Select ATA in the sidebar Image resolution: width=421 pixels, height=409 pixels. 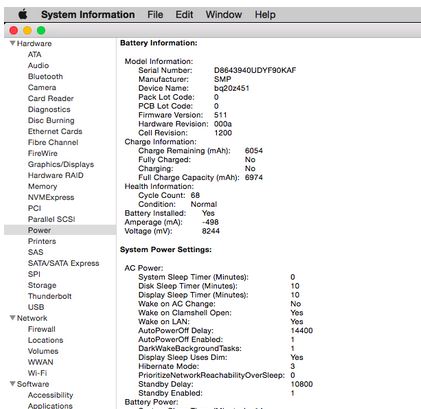[35, 54]
